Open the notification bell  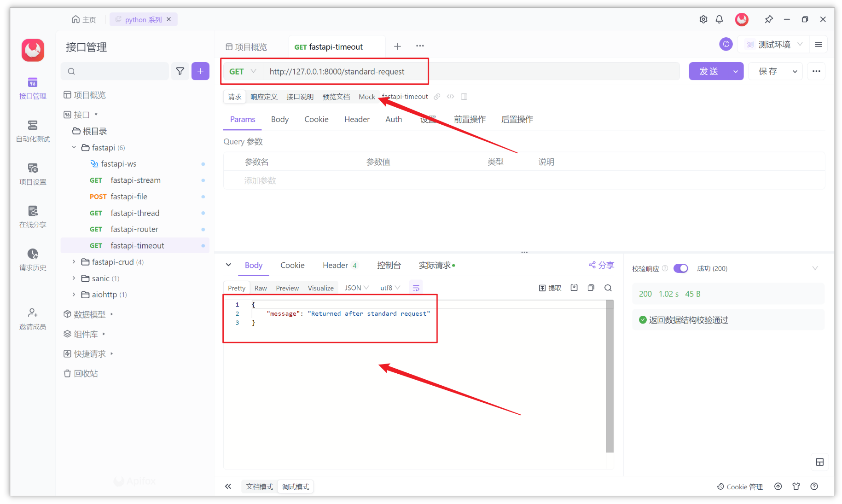720,19
